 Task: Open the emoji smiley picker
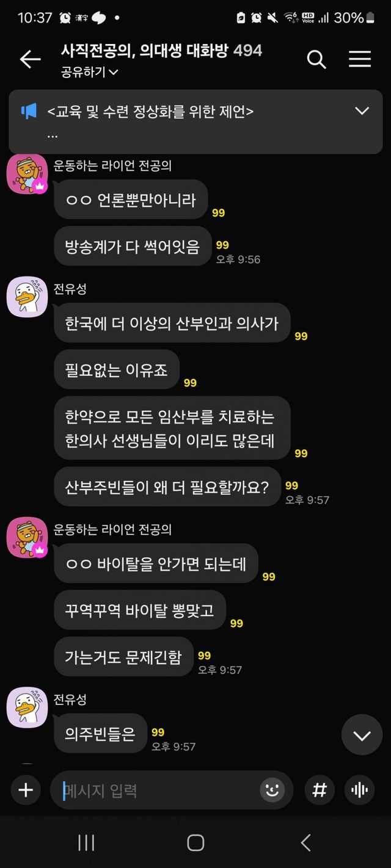coord(272,790)
